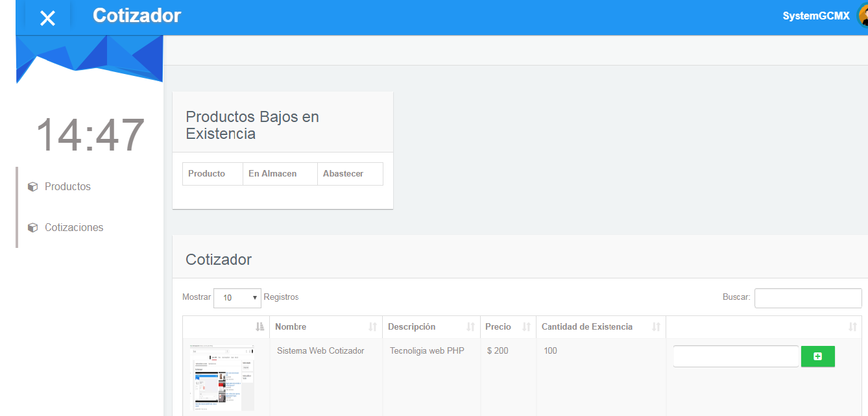Click sort arrows in the Descripción column
Screen dimensions: 868x416
(x=470, y=327)
